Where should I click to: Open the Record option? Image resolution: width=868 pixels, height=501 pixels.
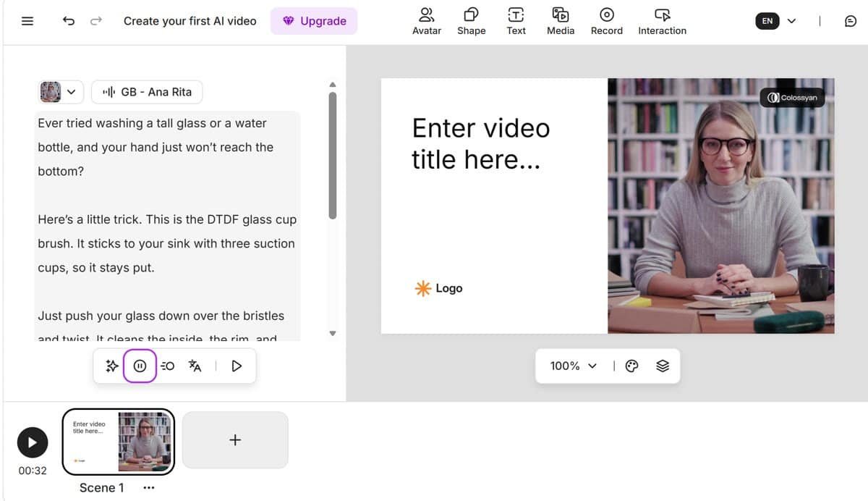click(607, 21)
